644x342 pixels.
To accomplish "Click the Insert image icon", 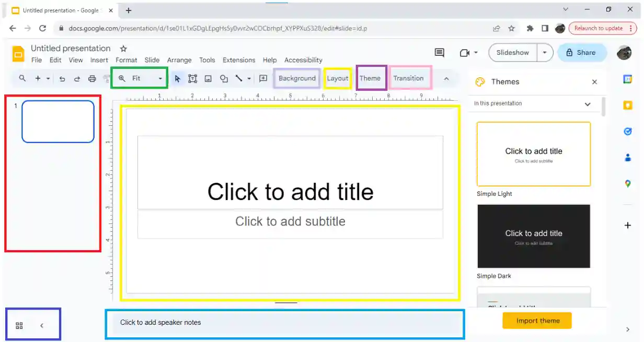I will point(209,78).
